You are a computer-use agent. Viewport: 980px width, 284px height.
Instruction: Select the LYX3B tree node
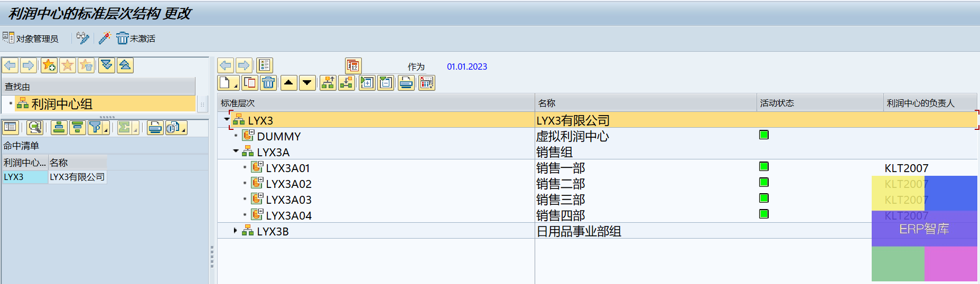[273, 231]
